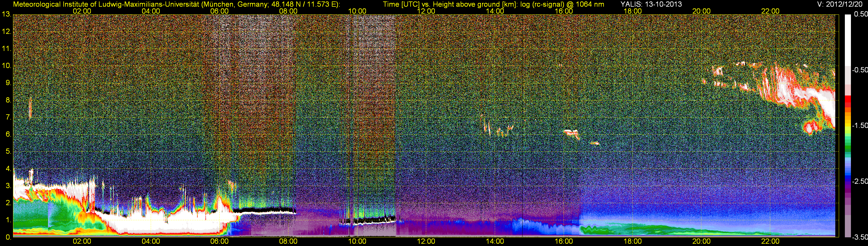Viewport: 868px width, 246px height.
Task: Click the '9.' height axis label
Action: click(9, 83)
